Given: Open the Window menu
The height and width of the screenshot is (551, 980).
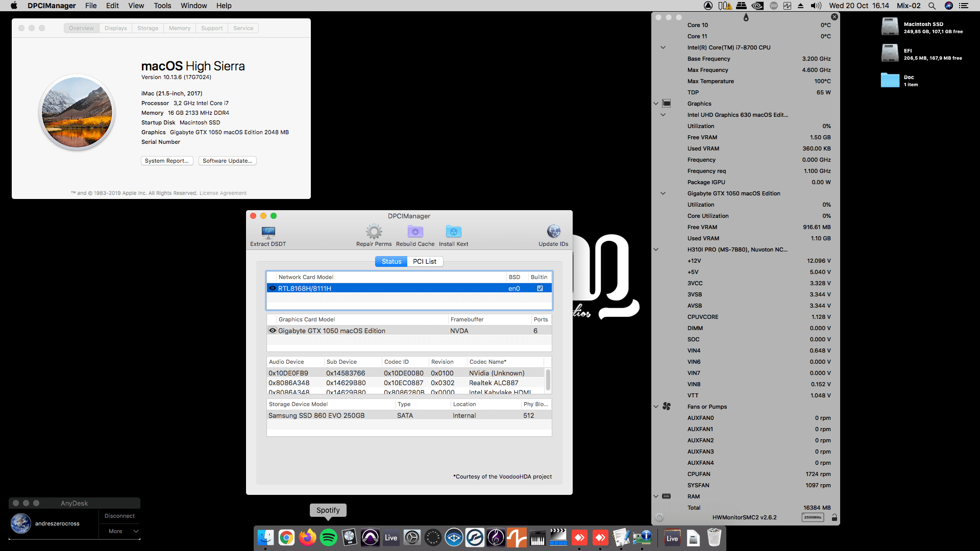Looking at the screenshot, I should (x=193, y=6).
